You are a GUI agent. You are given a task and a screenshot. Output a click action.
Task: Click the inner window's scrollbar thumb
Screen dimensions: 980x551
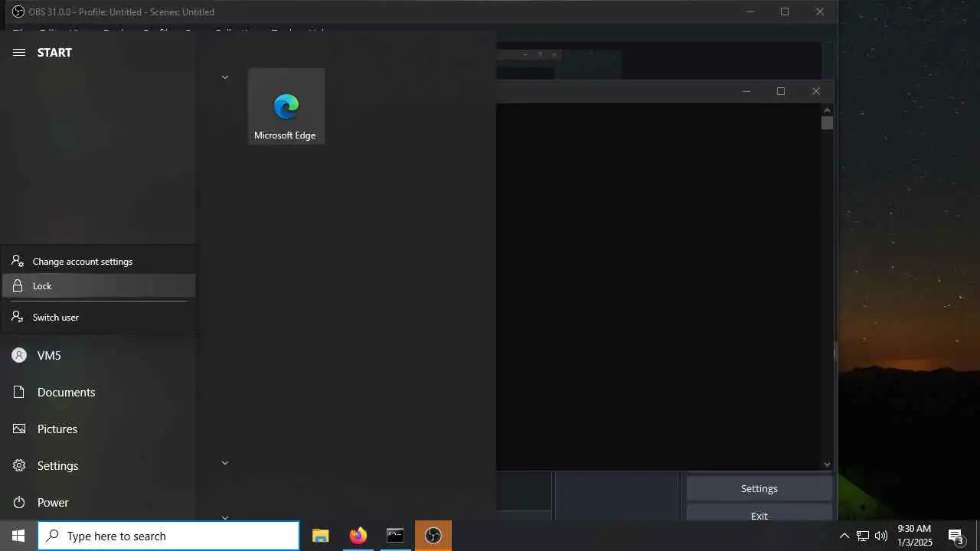coord(827,122)
